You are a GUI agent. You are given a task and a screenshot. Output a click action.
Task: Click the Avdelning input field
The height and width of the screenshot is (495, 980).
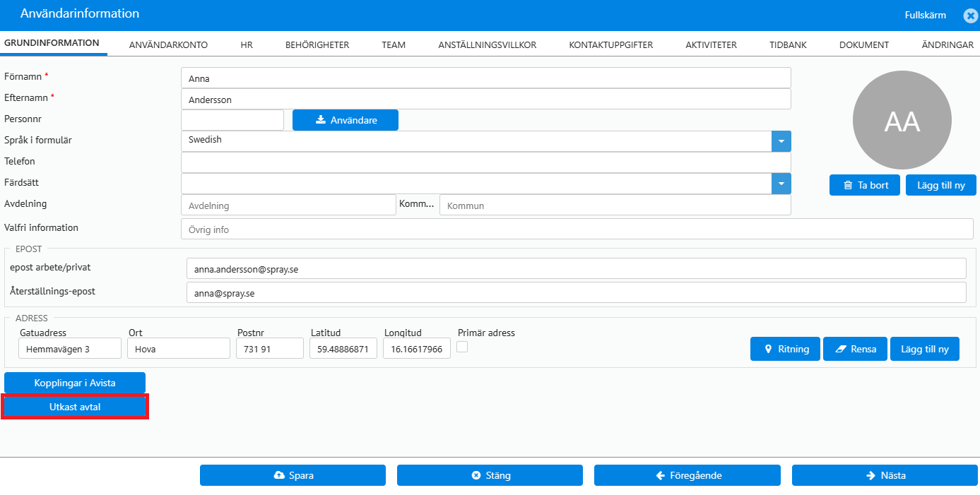[288, 205]
